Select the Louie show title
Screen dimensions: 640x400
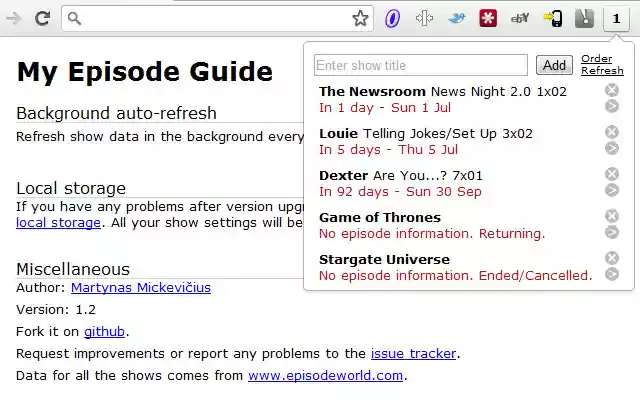(x=338, y=133)
